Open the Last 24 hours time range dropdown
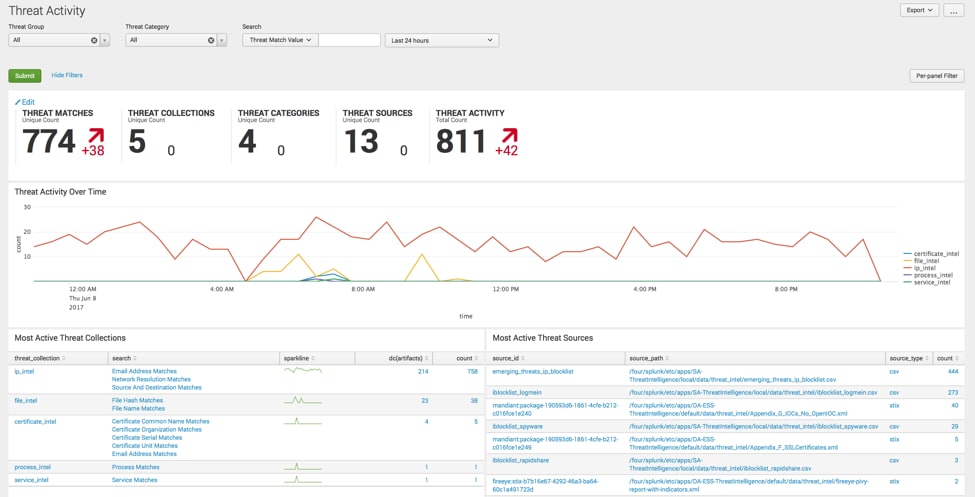The width and height of the screenshot is (975, 497). pos(441,40)
